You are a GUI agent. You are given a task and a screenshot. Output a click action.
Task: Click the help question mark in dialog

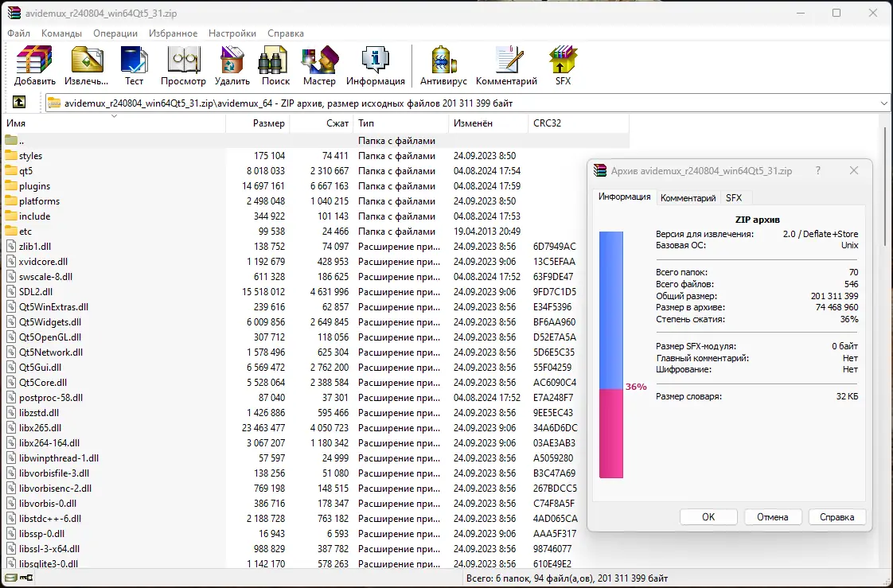coord(818,171)
